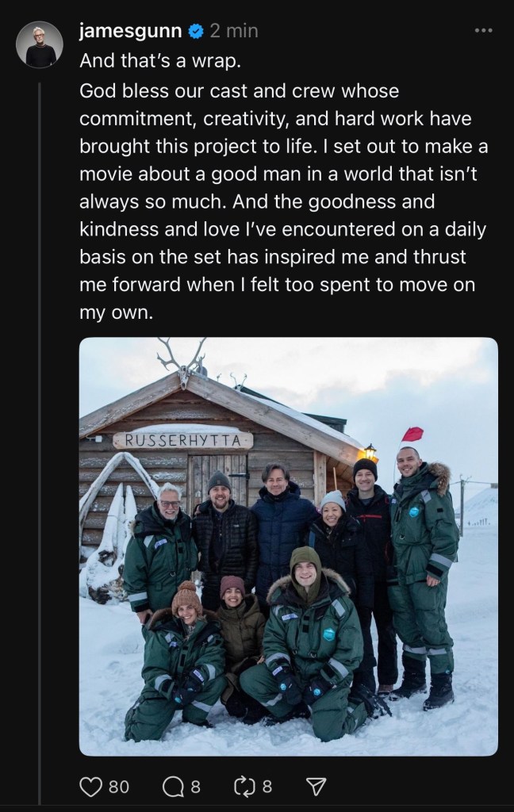Repost using the circular arrows icon
The height and width of the screenshot is (812, 514).
pyautogui.click(x=244, y=786)
